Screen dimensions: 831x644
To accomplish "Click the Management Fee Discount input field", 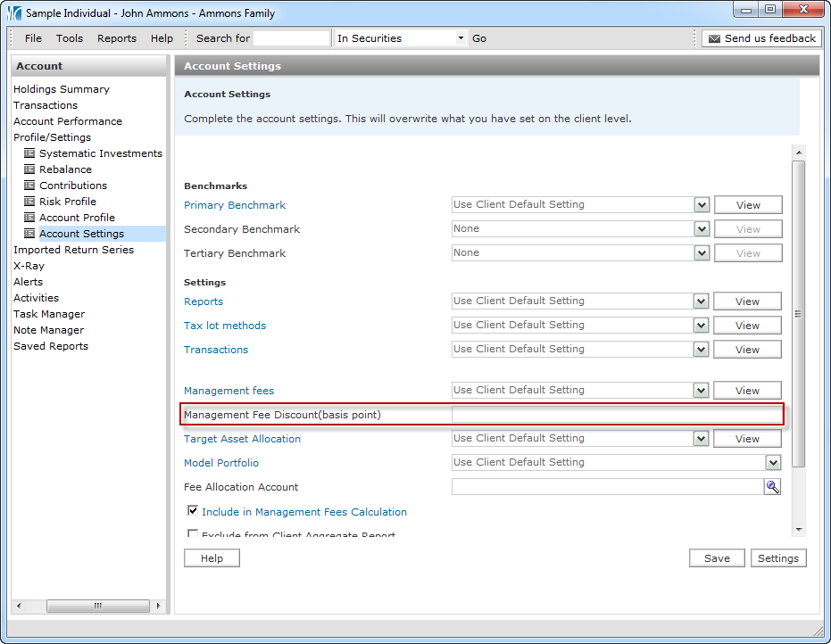I will [616, 415].
